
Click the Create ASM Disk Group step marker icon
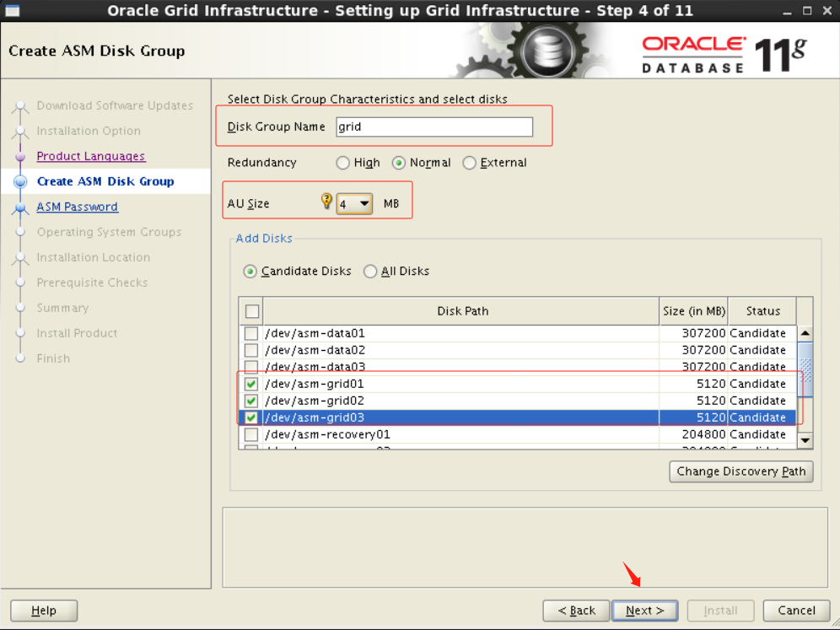pyautogui.click(x=20, y=181)
